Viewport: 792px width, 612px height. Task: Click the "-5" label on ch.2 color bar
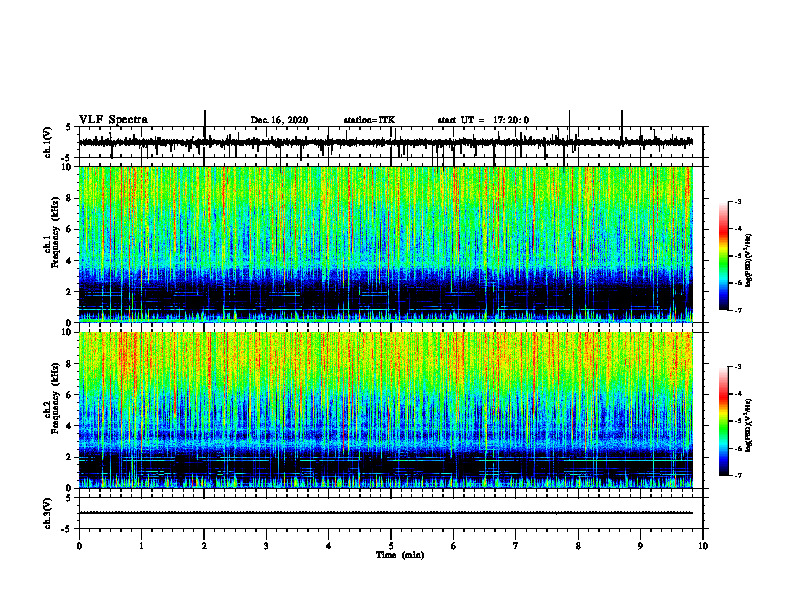[737, 421]
